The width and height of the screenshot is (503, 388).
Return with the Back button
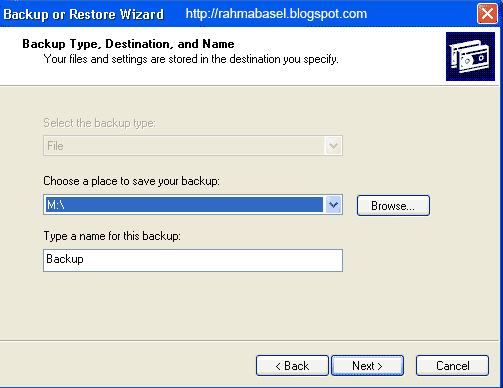[x=292, y=366]
